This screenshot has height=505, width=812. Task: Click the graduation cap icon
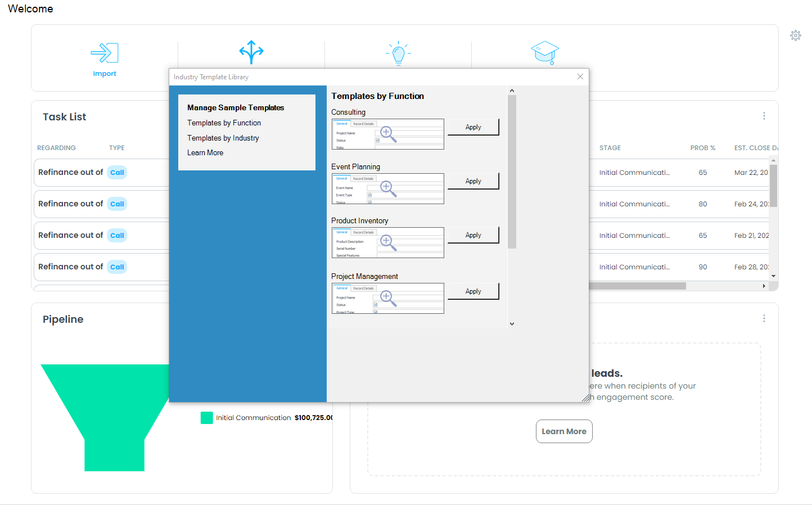pyautogui.click(x=545, y=53)
